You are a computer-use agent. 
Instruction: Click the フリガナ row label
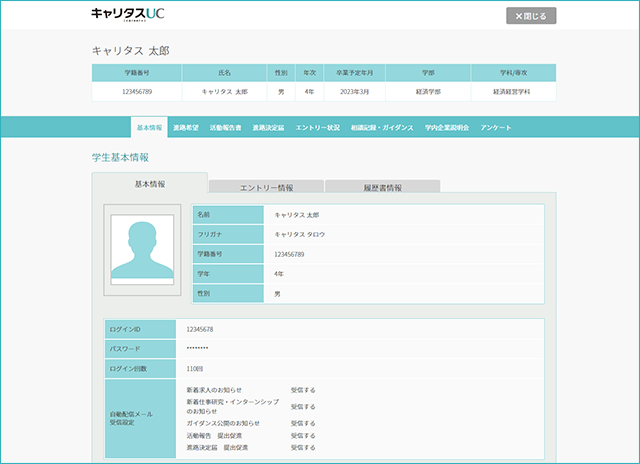(x=228, y=234)
